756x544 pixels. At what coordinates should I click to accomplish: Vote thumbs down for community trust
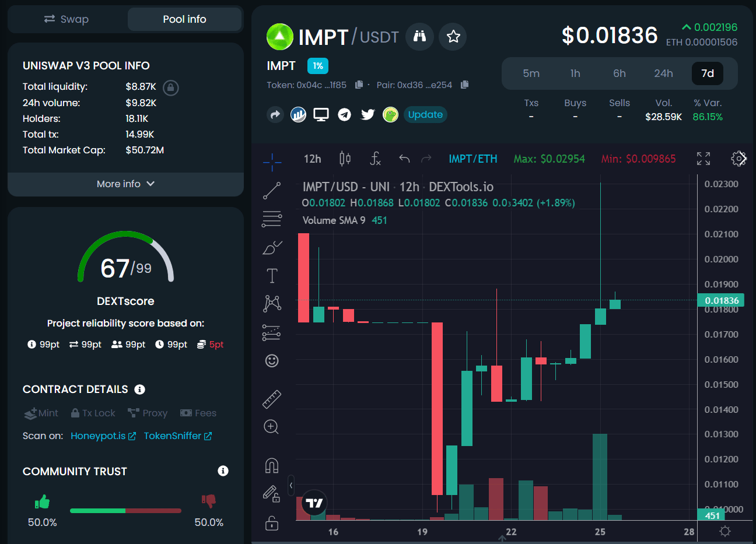208,501
